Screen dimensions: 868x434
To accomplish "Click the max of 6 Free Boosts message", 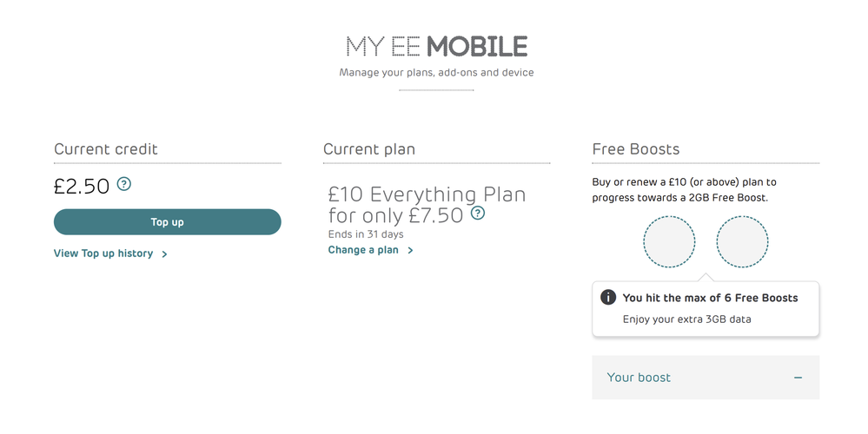I will tap(710, 298).
